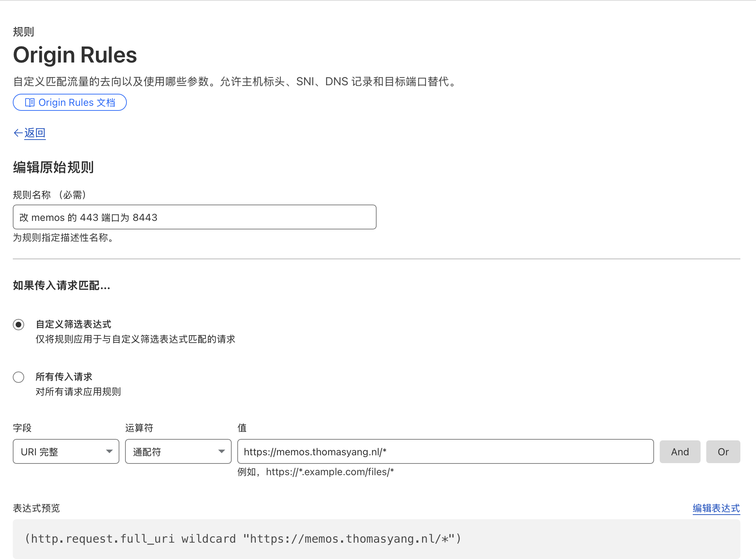Screen dimensions: 756x559
Task: Open the Origin Rules 文档 link
Action: tap(76, 103)
